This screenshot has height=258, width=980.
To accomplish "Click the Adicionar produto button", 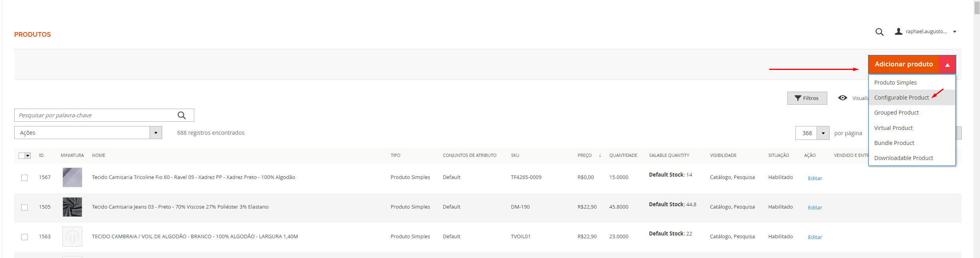I will coord(903,64).
